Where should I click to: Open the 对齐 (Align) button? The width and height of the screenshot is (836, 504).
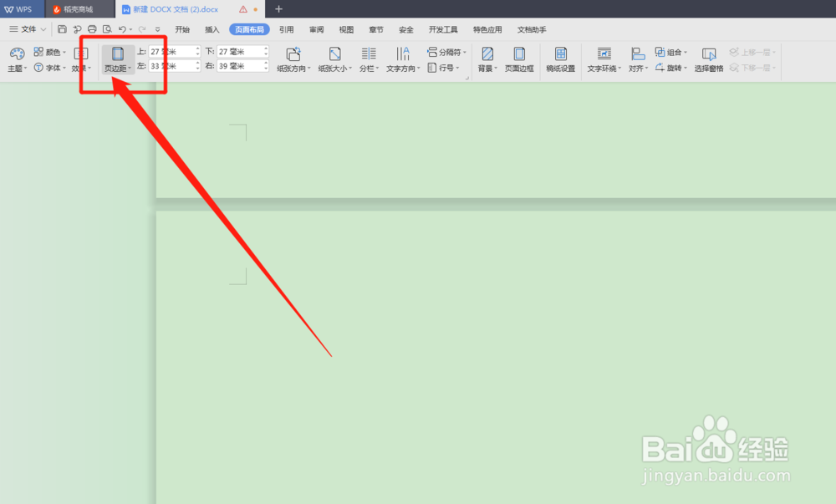[638, 59]
